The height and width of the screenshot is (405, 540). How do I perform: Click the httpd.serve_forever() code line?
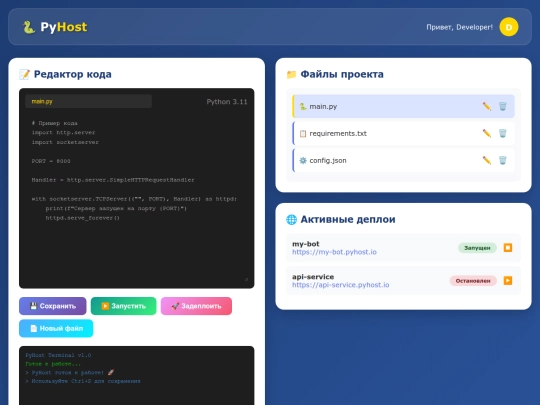[83, 218]
